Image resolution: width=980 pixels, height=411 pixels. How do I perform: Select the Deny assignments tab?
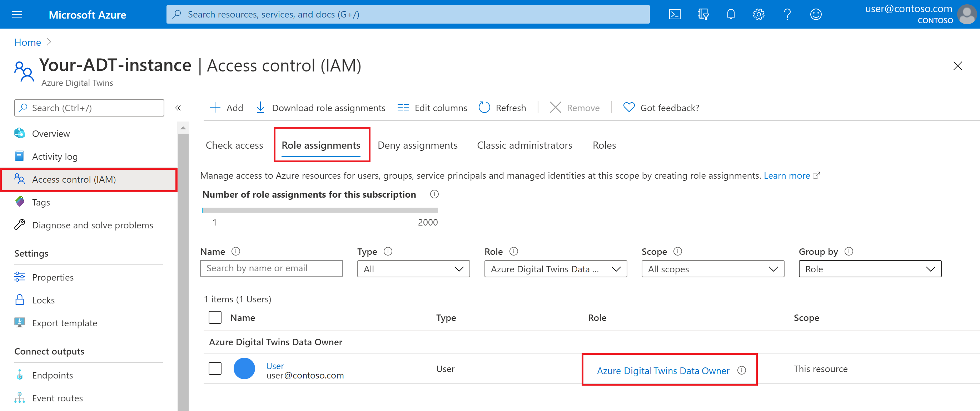pos(418,145)
